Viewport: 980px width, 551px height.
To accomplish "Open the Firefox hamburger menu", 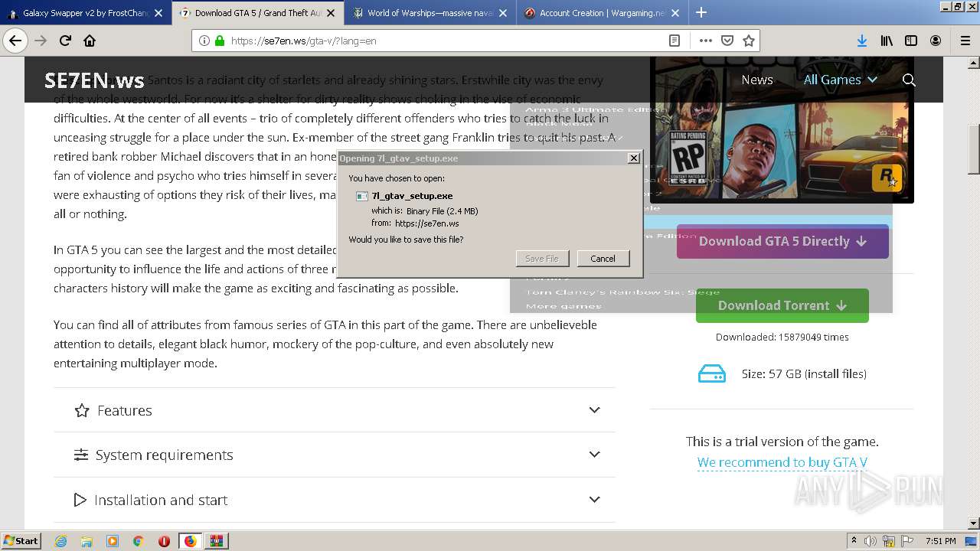I will pyautogui.click(x=965, y=41).
